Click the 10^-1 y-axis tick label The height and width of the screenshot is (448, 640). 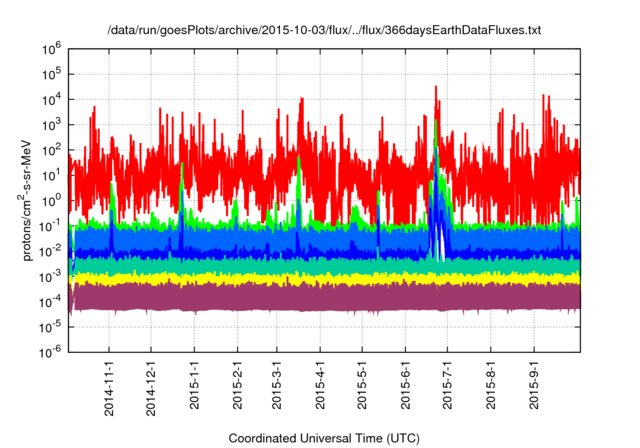point(51,226)
